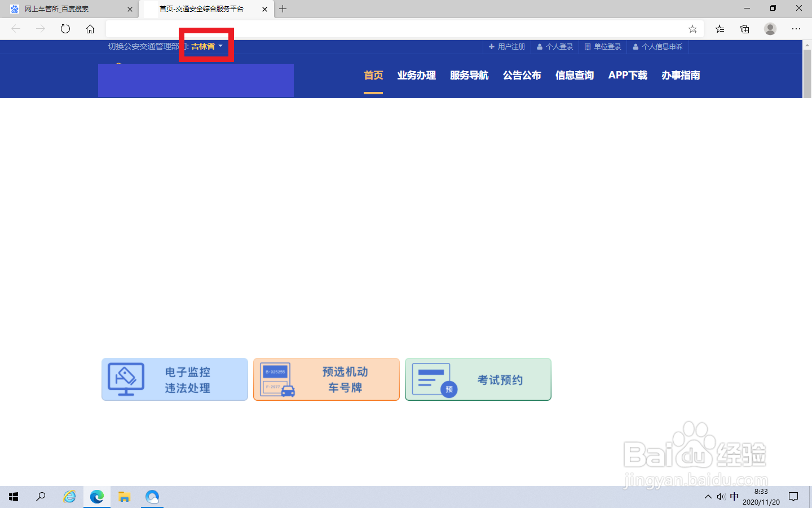Refresh the current page
The image size is (812, 508).
pos(65,29)
